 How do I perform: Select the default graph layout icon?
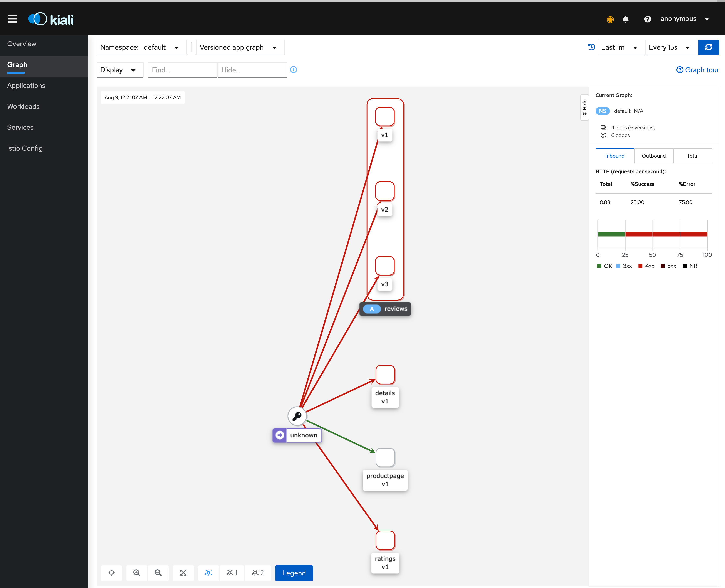209,573
